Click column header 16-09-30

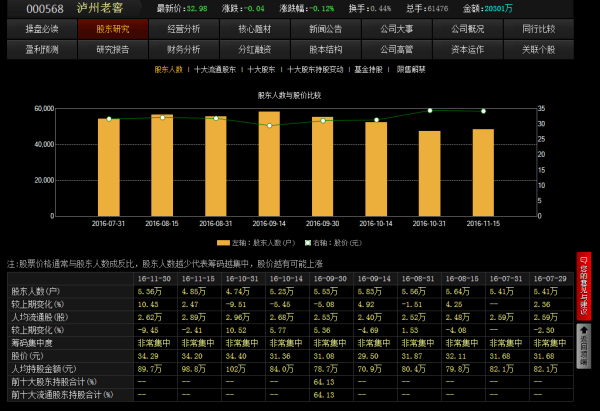click(x=330, y=279)
